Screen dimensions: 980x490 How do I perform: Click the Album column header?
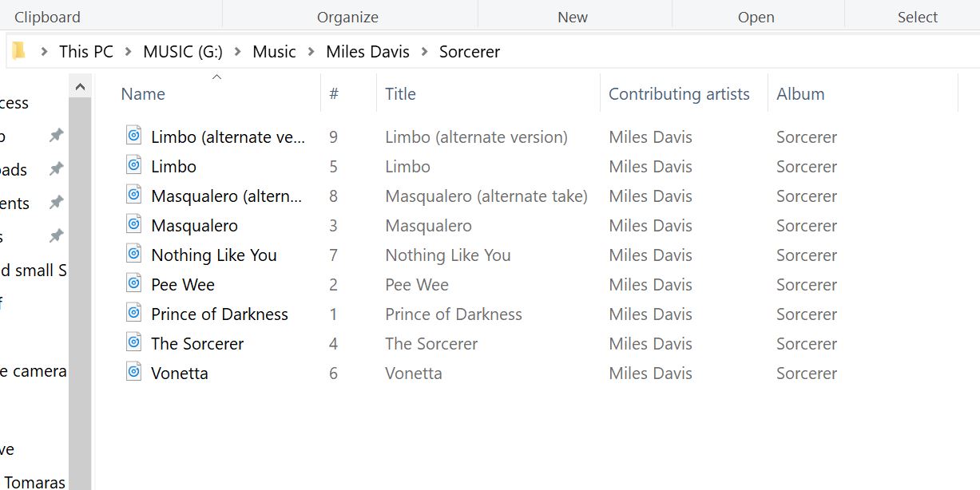(800, 94)
